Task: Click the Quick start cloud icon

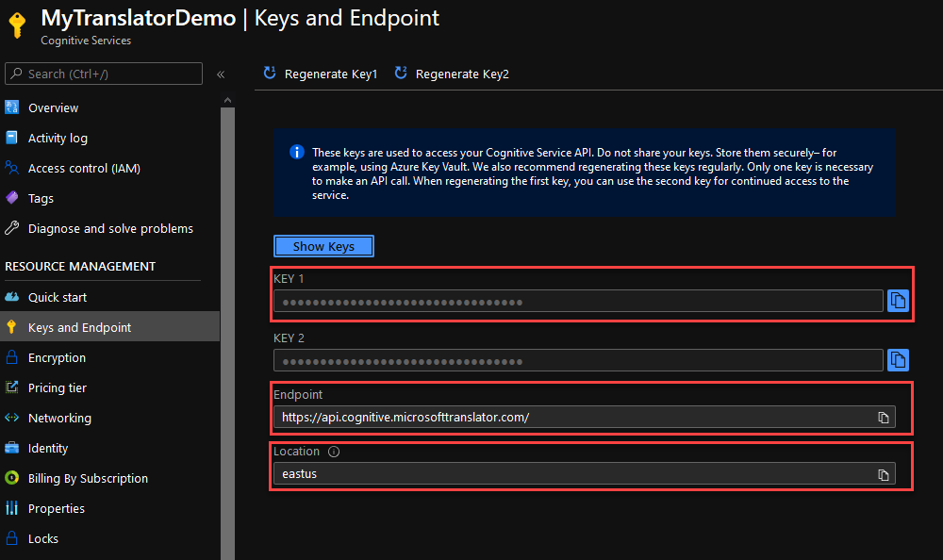Action: [11, 297]
